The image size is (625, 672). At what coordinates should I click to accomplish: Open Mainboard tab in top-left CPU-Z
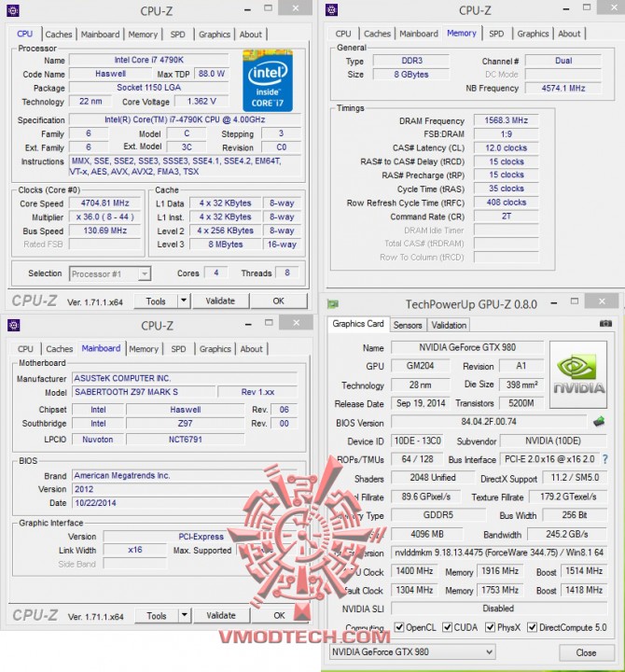pyautogui.click(x=100, y=35)
